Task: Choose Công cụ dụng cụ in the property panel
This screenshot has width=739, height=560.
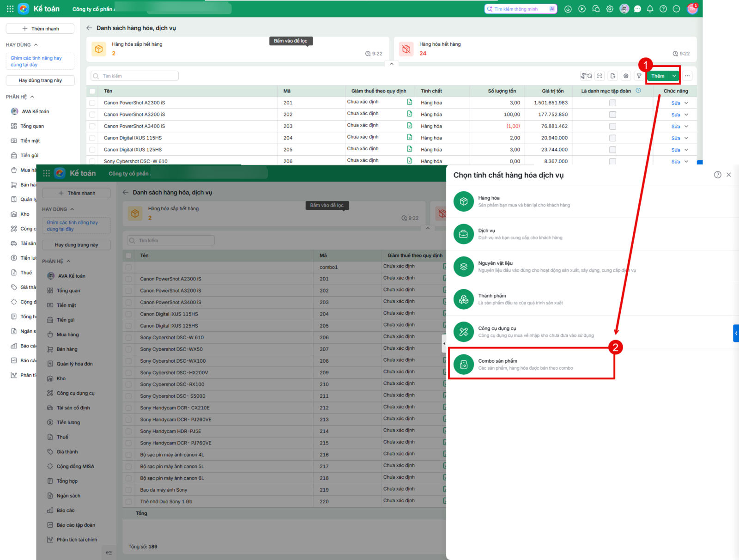Action: point(593,332)
